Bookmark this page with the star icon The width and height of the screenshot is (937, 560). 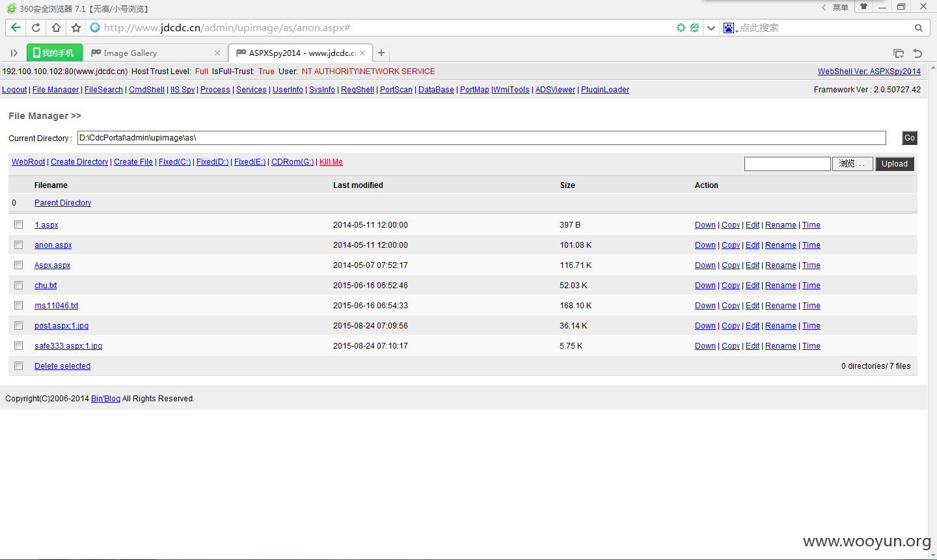[x=76, y=28]
